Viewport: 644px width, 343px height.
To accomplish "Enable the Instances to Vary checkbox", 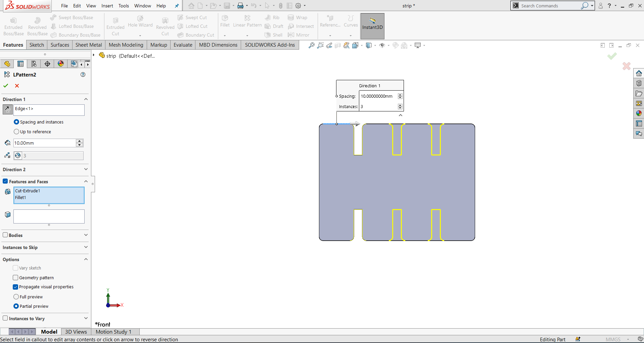I will pyautogui.click(x=5, y=318).
